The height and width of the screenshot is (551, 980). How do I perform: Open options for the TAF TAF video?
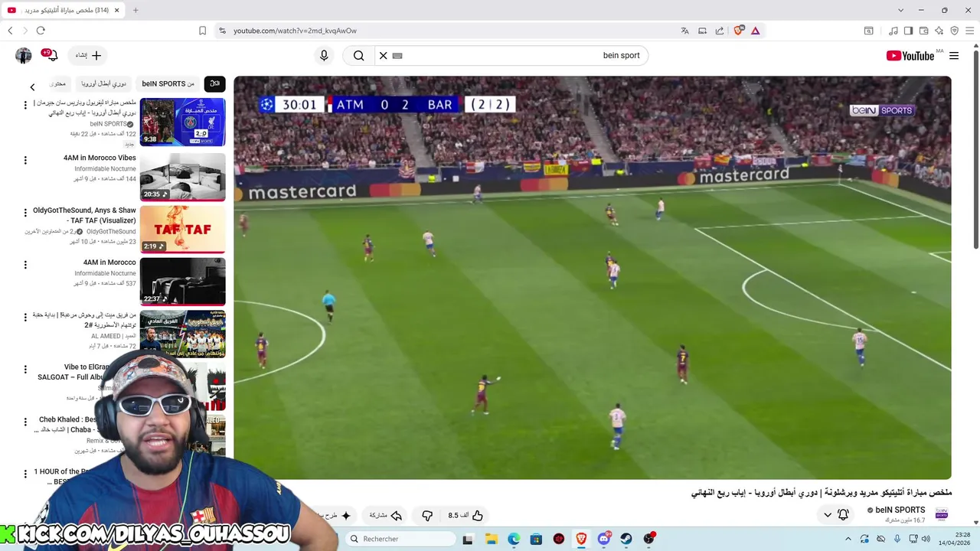25,213
